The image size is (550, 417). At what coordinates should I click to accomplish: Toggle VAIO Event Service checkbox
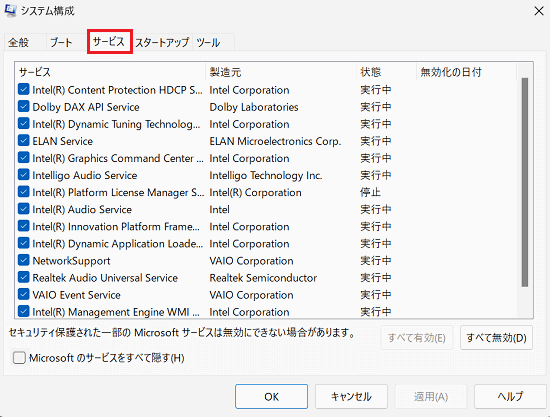click(x=24, y=295)
